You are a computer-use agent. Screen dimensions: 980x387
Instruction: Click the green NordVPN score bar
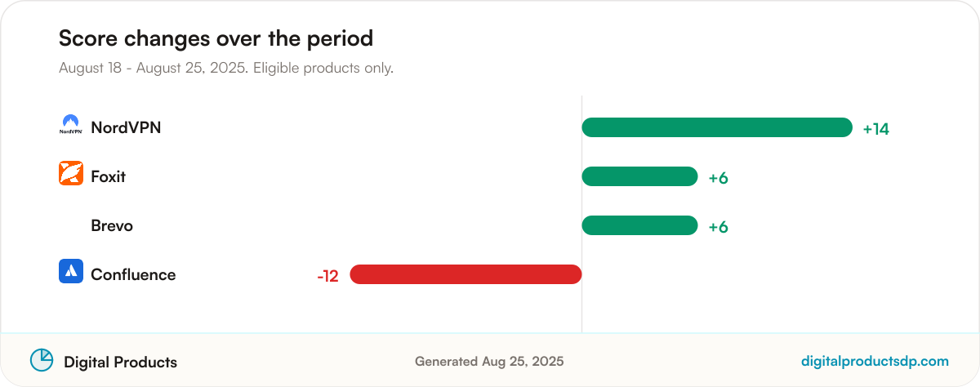(717, 127)
